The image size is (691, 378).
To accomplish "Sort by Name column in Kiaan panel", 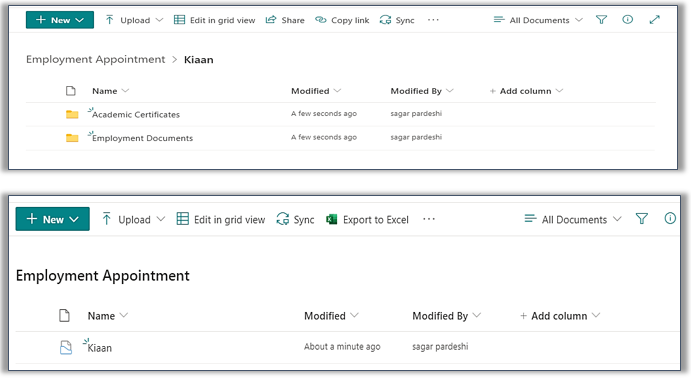I will [x=110, y=91].
